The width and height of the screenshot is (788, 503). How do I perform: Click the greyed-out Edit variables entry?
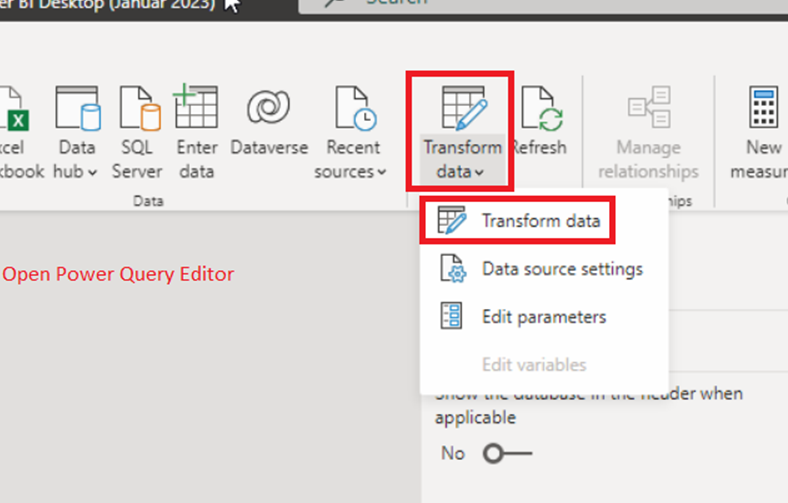pos(533,365)
